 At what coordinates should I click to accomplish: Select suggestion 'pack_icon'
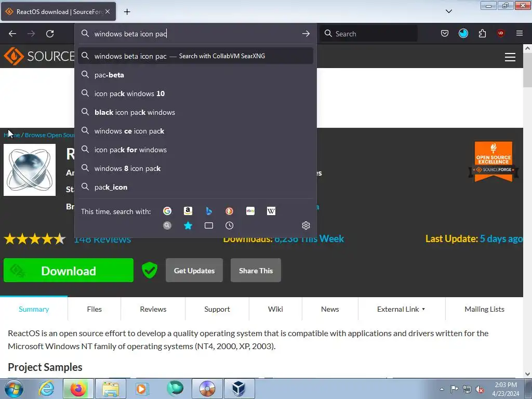(195, 187)
